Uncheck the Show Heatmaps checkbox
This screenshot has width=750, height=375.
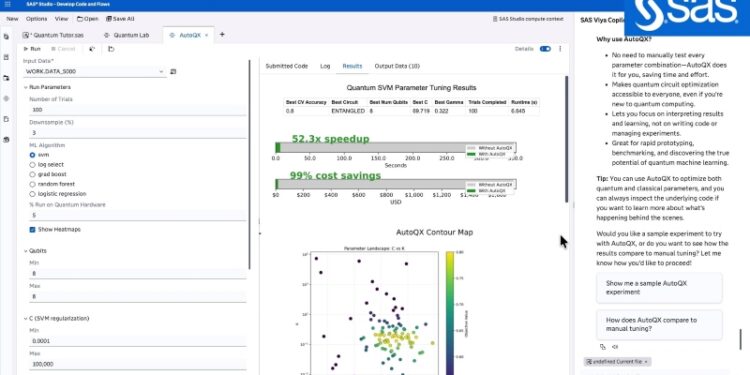coord(33,230)
